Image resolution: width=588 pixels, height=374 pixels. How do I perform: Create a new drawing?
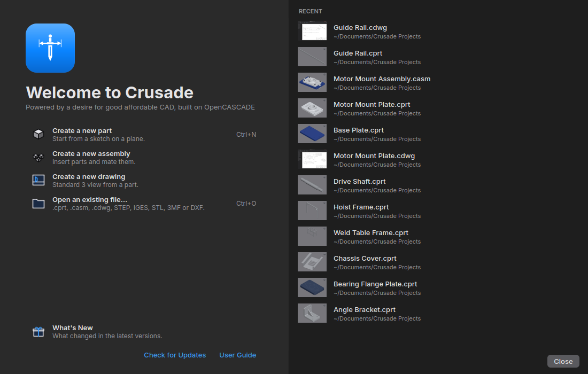pyautogui.click(x=144, y=180)
